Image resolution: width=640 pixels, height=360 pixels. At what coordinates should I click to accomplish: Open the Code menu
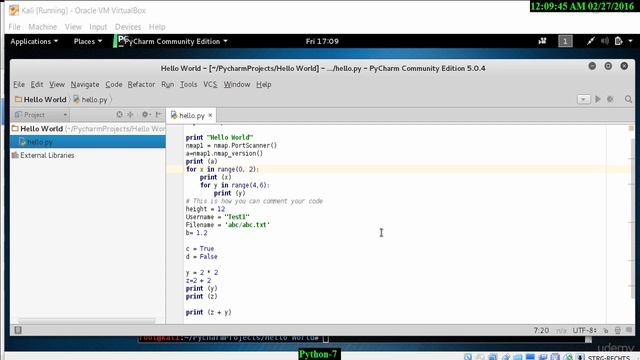point(113,84)
